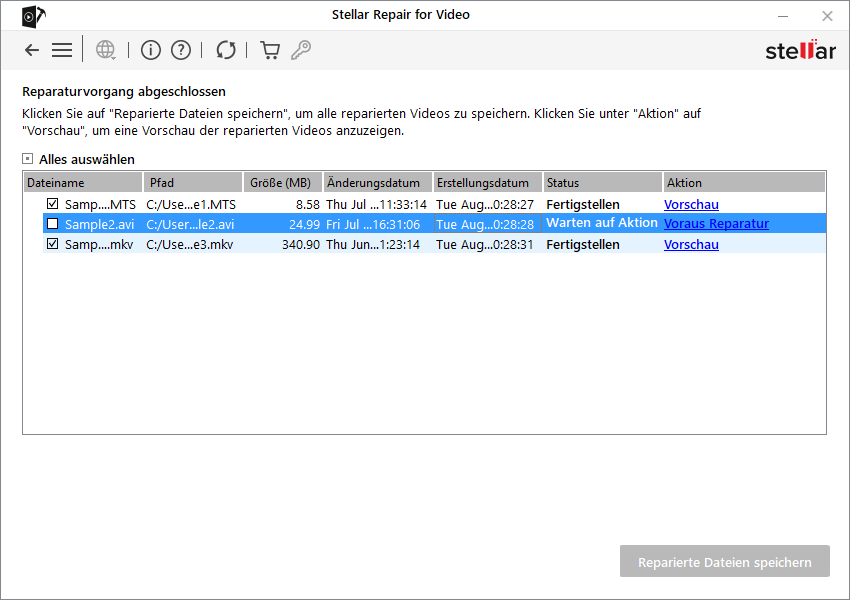The height and width of the screenshot is (600, 850).
Task: Sort by the Größe (MB) column header
Action: tap(283, 183)
